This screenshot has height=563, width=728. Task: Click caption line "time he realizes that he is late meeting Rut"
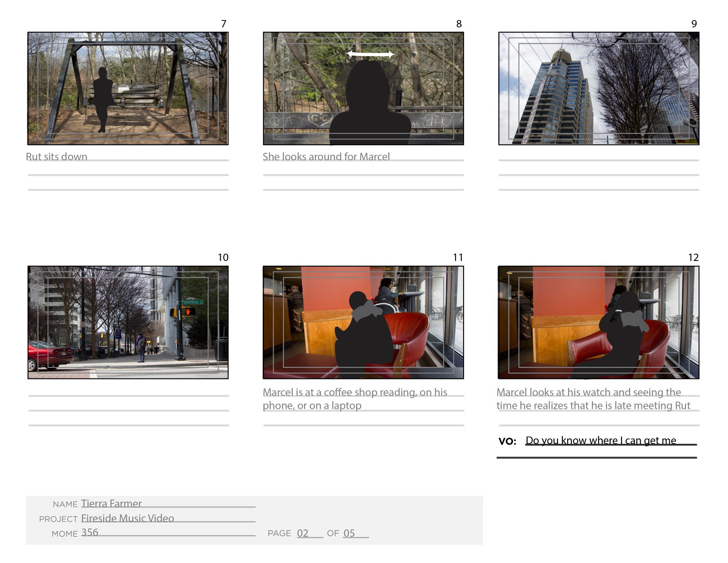coord(593,405)
